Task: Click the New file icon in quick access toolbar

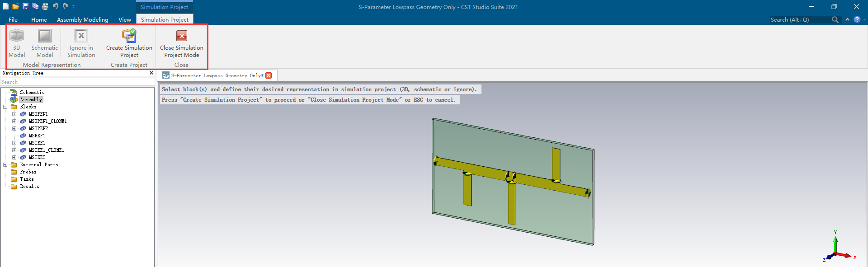Action: coord(5,6)
